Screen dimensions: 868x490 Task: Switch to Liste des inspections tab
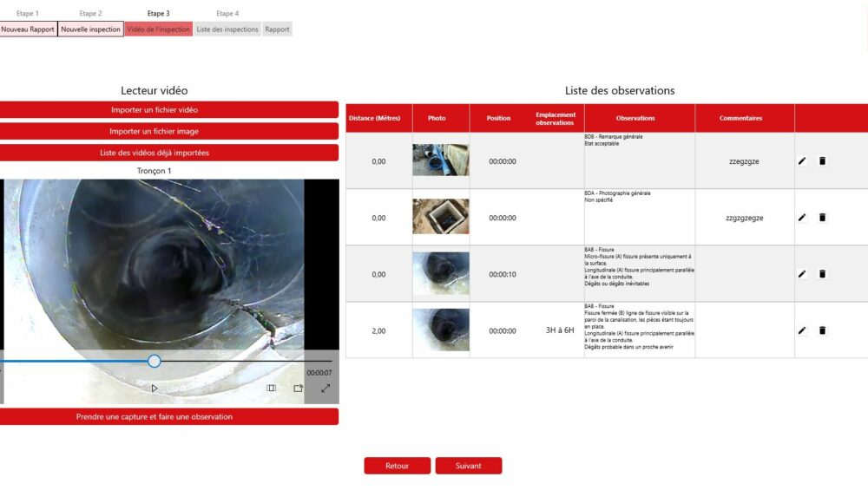click(x=227, y=29)
